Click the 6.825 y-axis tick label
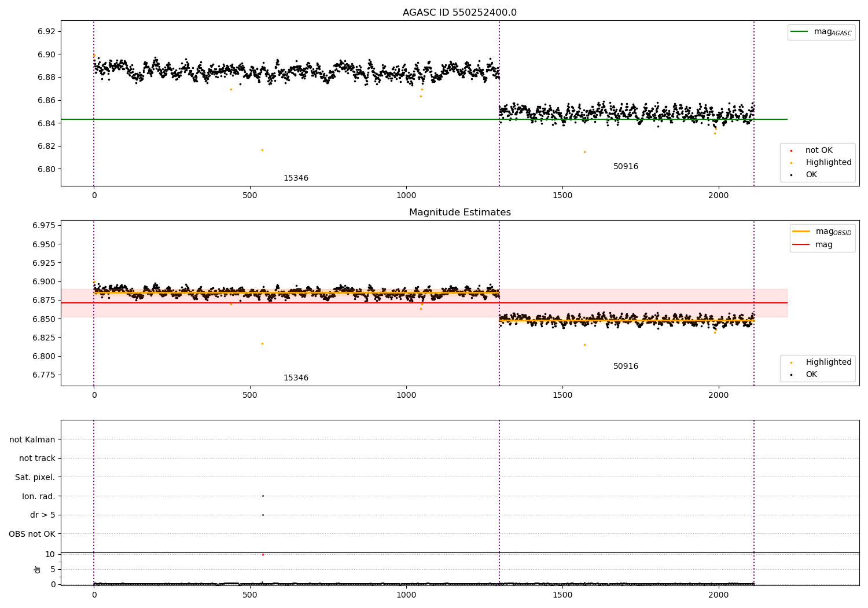The image size is (868, 608). click(x=45, y=338)
